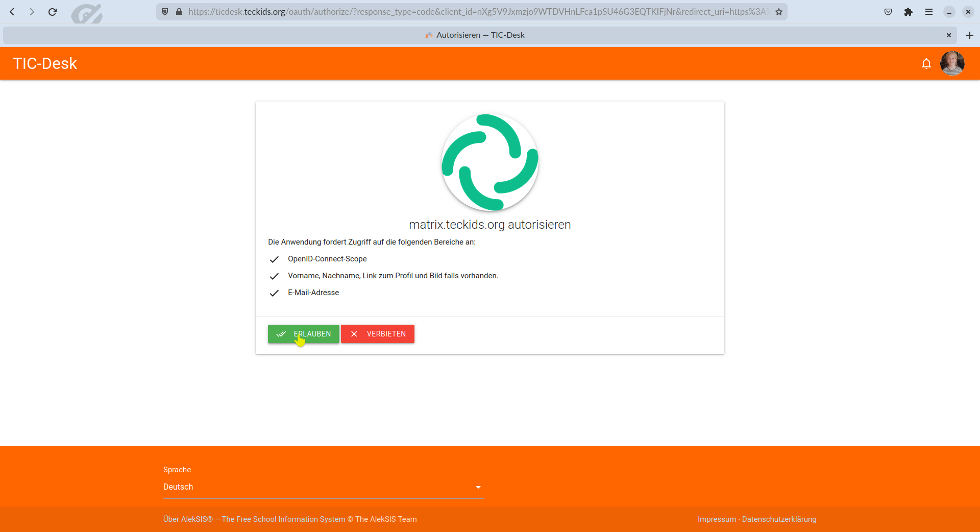This screenshot has height=532, width=980.
Task: Click the text 'E-Mail-Adresse'
Action: [x=313, y=293]
